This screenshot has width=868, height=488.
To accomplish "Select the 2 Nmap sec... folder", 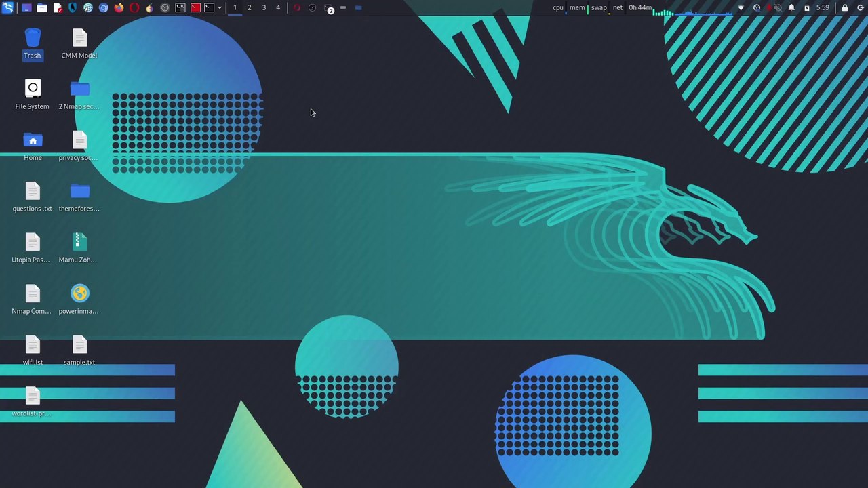I will pos(79,95).
